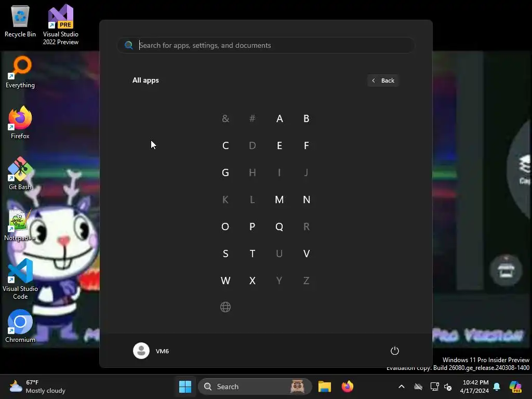Screen dimensions: 532x399
Task: Click the Windows Start button in taskbar
Action: click(x=185, y=387)
